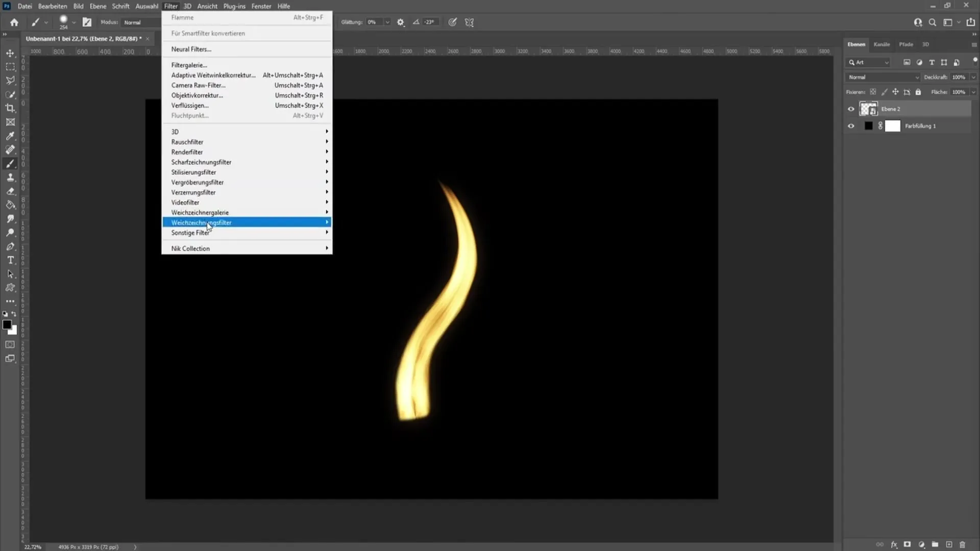The image size is (980, 551).
Task: Open the brush preset picker dropdown
Action: [x=73, y=22]
